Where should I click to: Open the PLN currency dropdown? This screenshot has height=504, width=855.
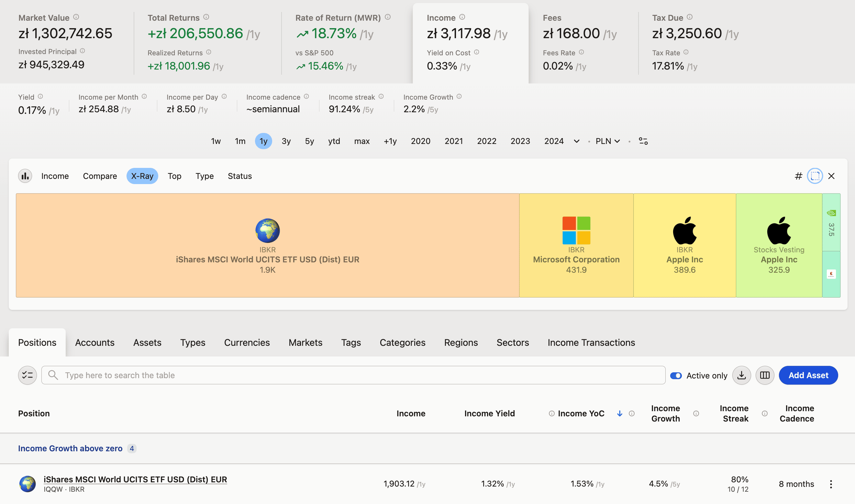[608, 141]
